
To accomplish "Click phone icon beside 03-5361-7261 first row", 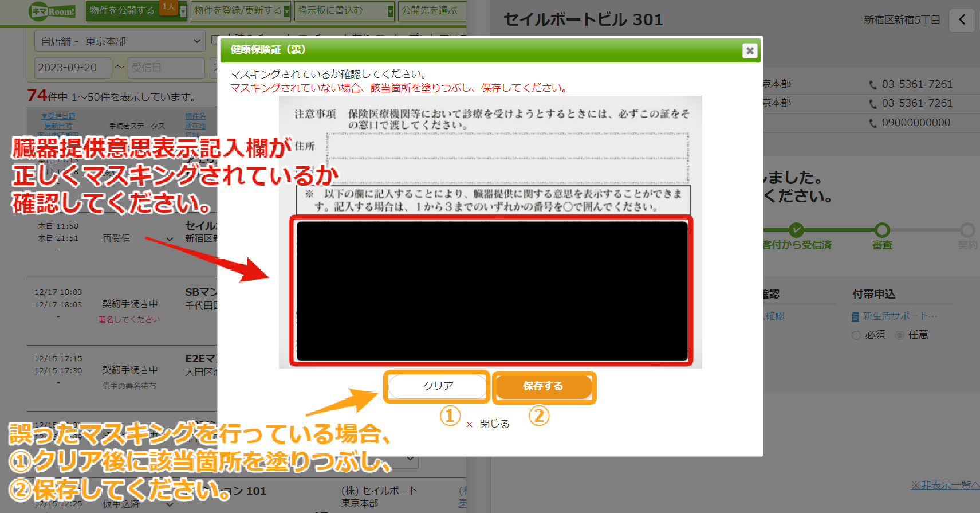I will tap(873, 85).
